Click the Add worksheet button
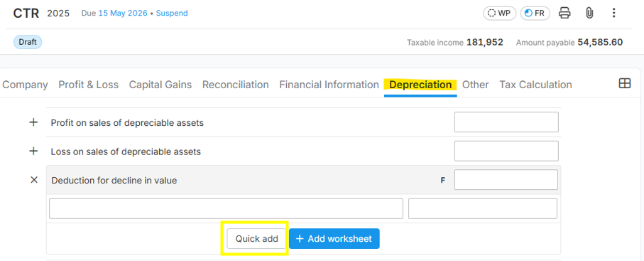This screenshot has height=261, width=644. click(334, 239)
